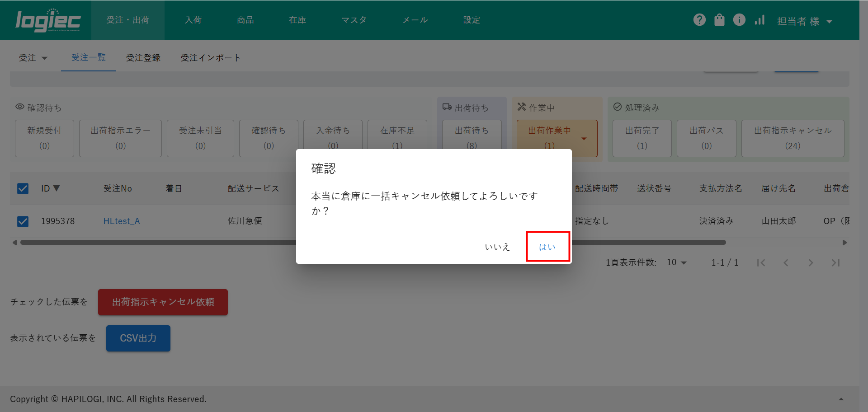Uncheck the select-all header checkbox
Viewport: 868px width, 412px height.
[23, 188]
